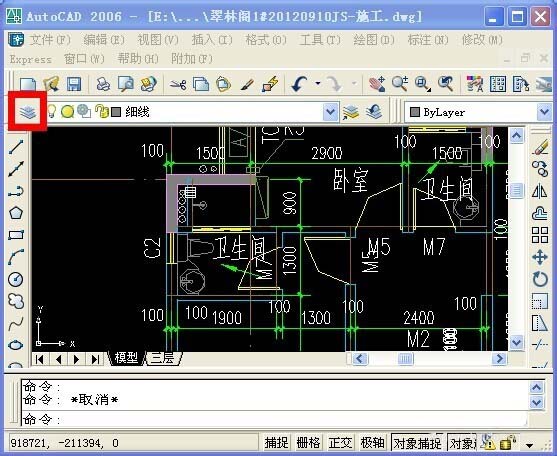Click the New drawing icon
The height and width of the screenshot is (456, 557).
28,84
